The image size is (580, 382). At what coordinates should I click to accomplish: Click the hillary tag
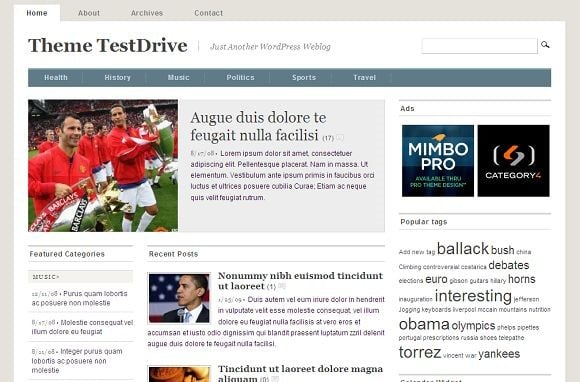498,281
